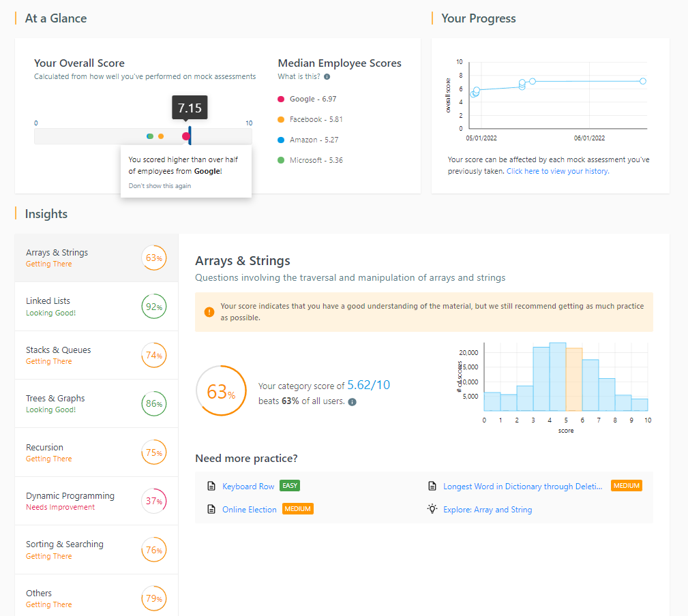The height and width of the screenshot is (616, 688).
Task: Open Explore: Array and String link
Action: [488, 510]
